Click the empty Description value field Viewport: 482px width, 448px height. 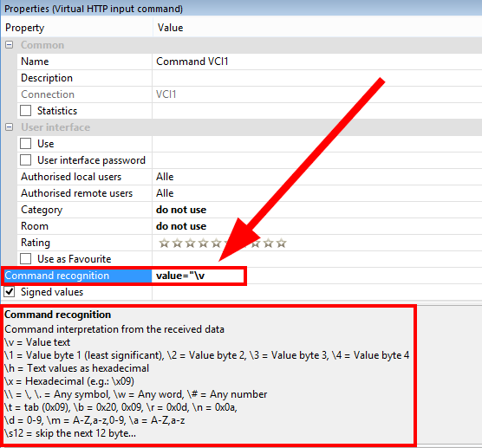(x=317, y=78)
